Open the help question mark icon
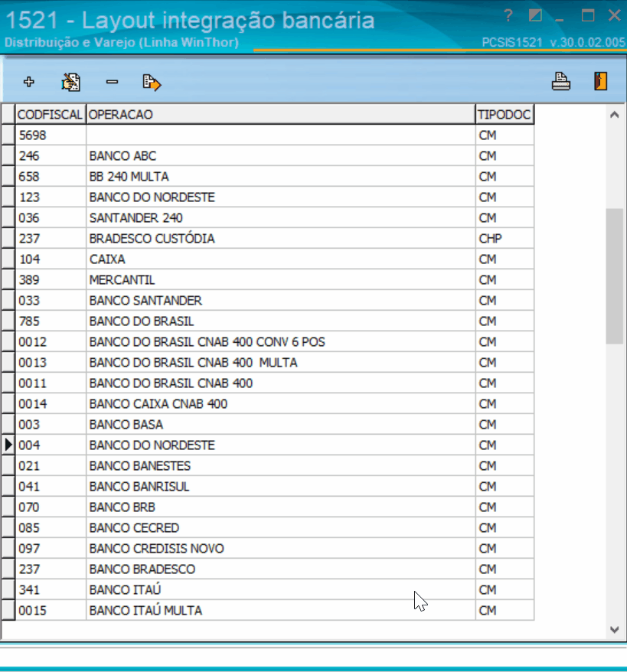Image resolution: width=627 pixels, height=672 pixels. (x=508, y=16)
